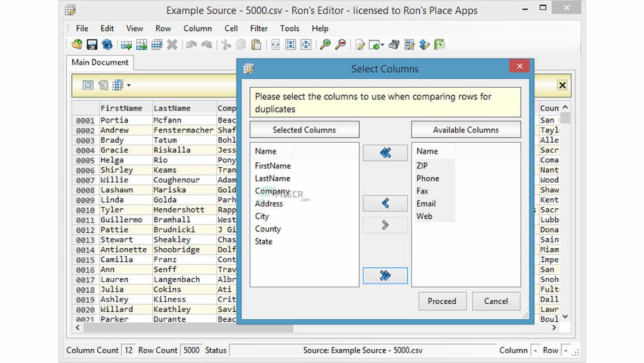Open a CSV file from disk
Viewport: 644px width, 363px height.
point(76,44)
